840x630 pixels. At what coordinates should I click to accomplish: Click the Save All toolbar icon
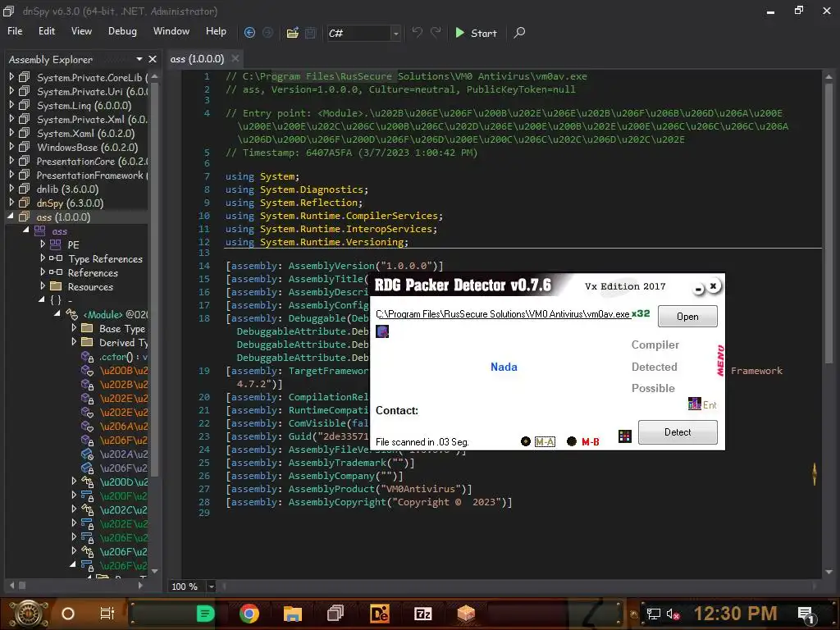pos(311,33)
